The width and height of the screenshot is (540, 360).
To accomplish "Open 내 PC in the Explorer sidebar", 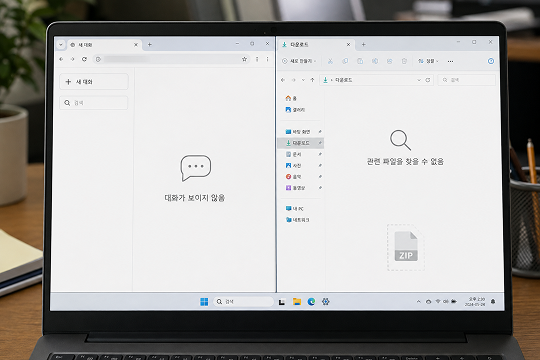I will tap(295, 209).
